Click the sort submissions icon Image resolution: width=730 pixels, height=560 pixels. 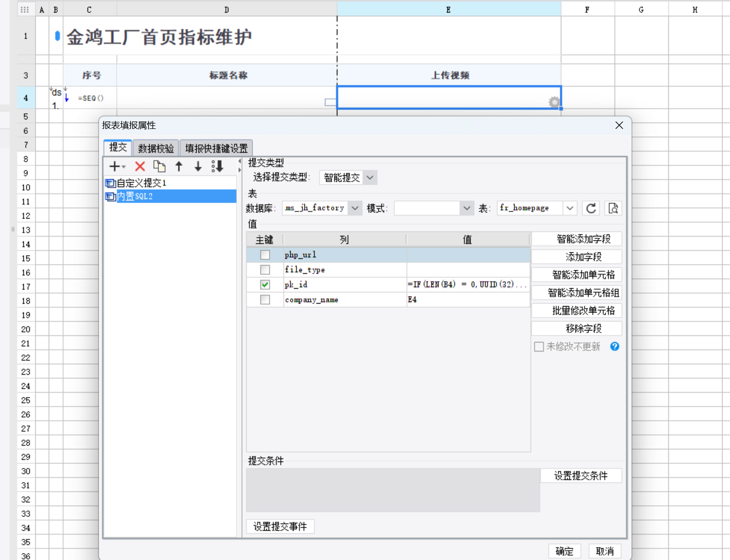pos(217,166)
